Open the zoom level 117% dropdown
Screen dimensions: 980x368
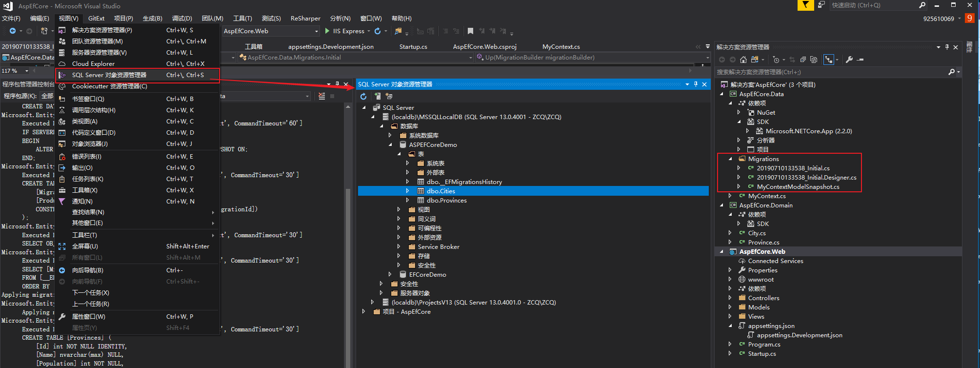point(26,71)
